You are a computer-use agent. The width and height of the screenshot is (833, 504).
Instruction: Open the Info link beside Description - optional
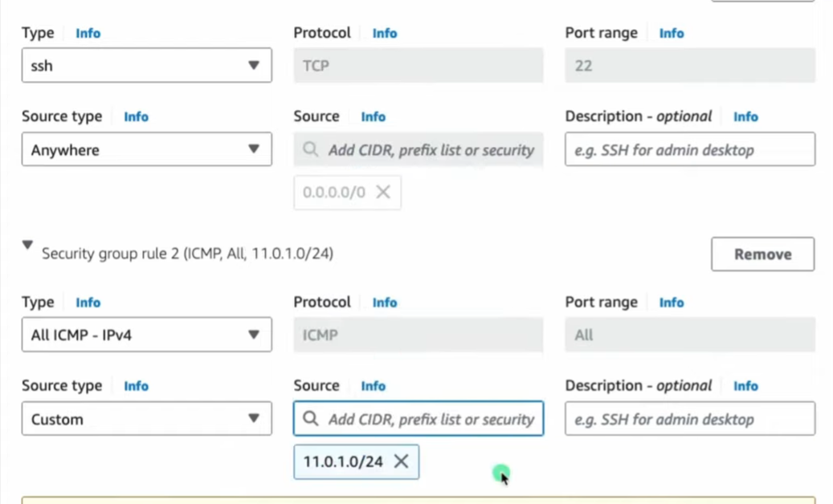[x=745, y=116]
